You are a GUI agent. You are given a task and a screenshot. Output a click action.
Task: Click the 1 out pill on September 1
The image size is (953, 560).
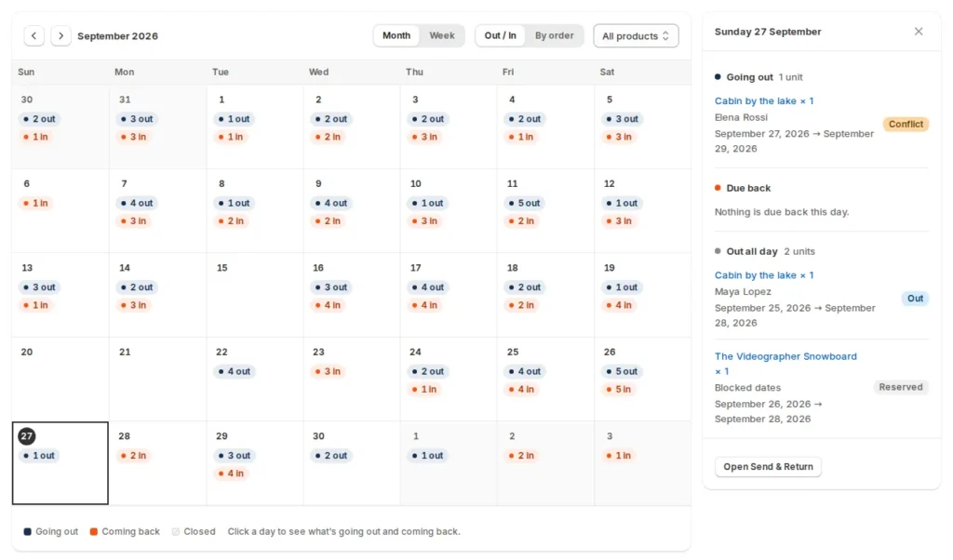click(235, 119)
